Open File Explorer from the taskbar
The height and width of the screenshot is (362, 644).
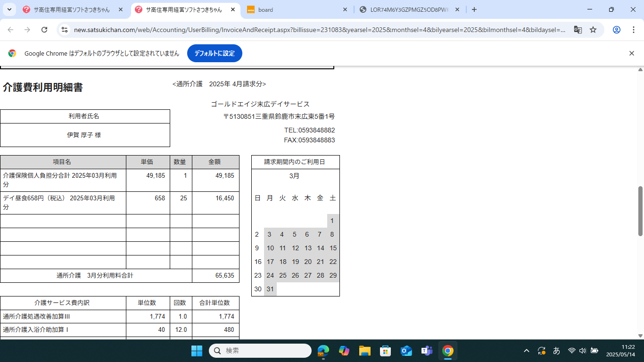click(x=364, y=351)
